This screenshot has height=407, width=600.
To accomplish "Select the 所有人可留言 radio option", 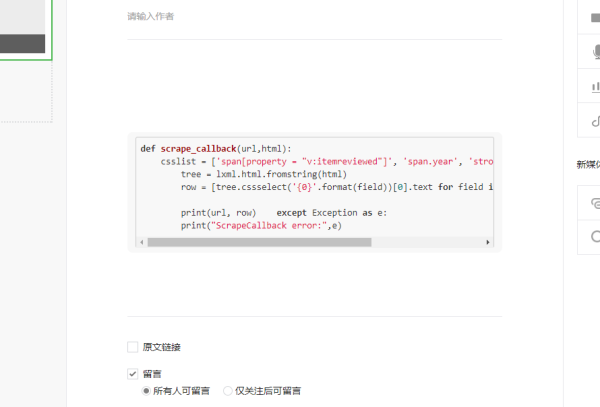I will (147, 391).
